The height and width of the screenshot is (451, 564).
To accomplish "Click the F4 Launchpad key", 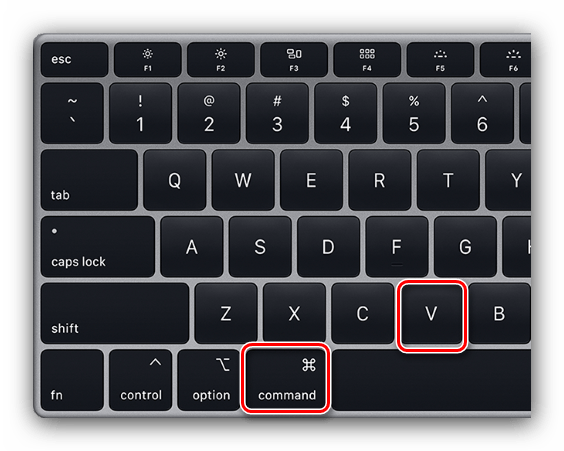I will (367, 59).
